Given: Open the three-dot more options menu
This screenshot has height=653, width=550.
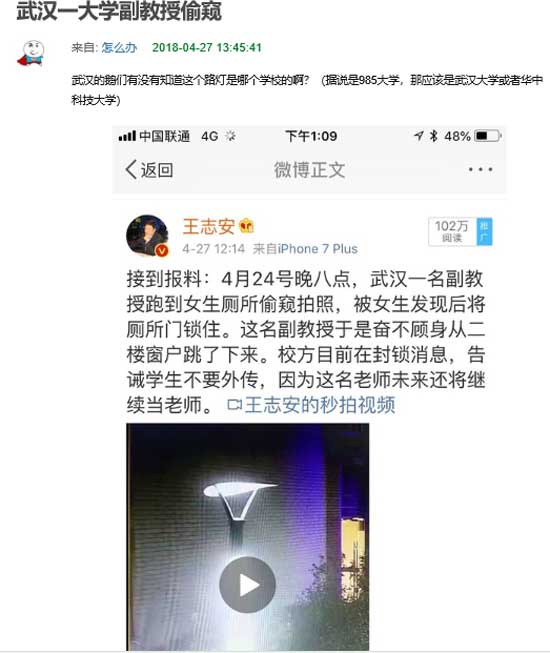Looking at the screenshot, I should click(480, 169).
